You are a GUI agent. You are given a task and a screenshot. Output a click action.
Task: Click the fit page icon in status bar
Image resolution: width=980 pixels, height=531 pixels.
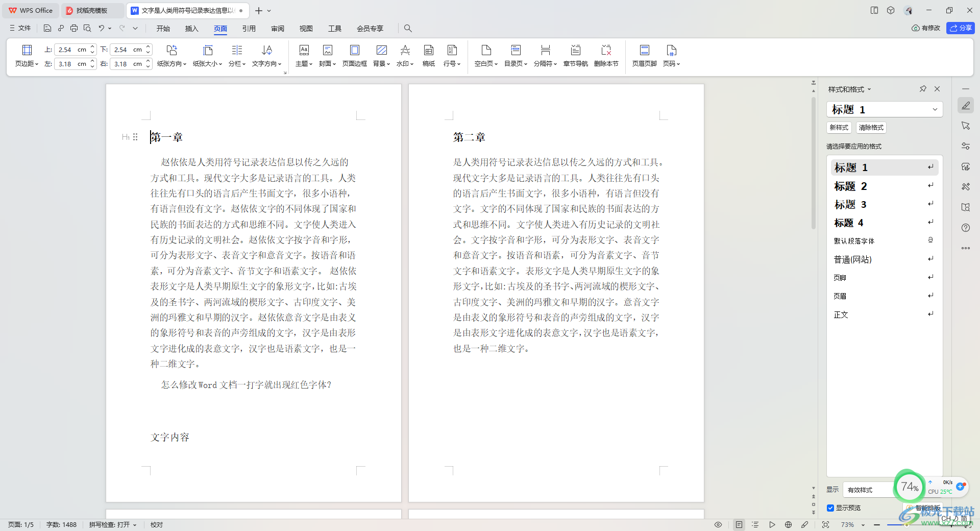(x=825, y=525)
